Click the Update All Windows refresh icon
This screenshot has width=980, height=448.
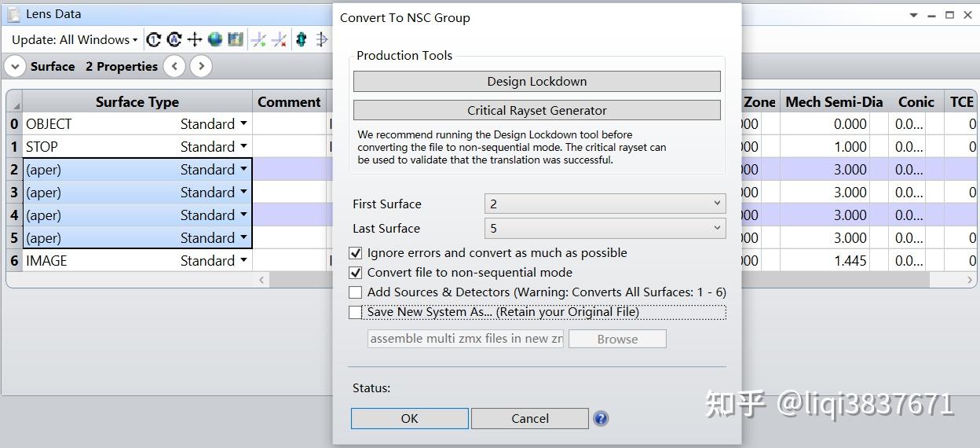click(174, 39)
